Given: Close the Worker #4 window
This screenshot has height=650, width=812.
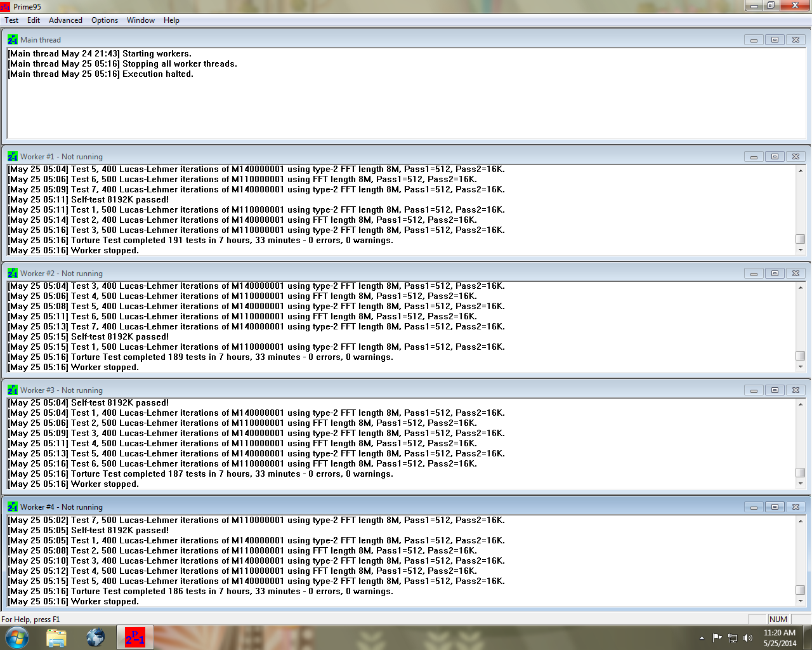Looking at the screenshot, I should tap(796, 507).
